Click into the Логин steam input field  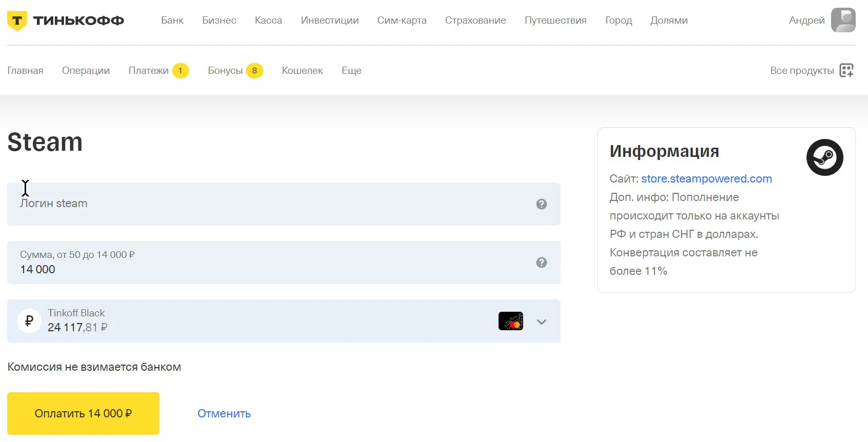[284, 204]
